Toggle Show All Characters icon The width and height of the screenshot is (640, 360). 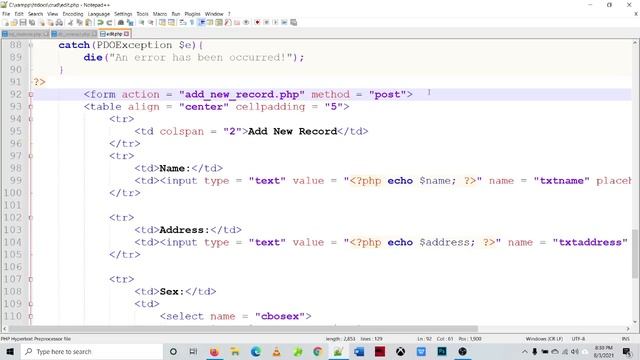(x=192, y=22)
